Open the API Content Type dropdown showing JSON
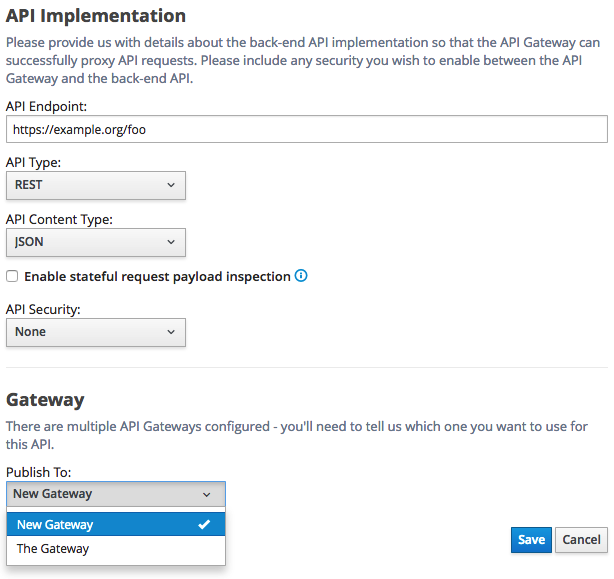Viewport: 614px width, 579px height. 96,242
